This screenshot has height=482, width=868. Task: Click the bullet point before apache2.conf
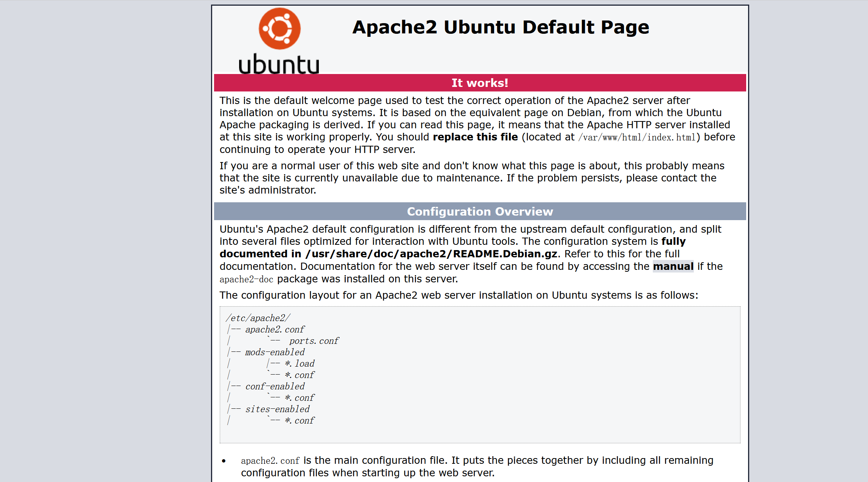[224, 461]
